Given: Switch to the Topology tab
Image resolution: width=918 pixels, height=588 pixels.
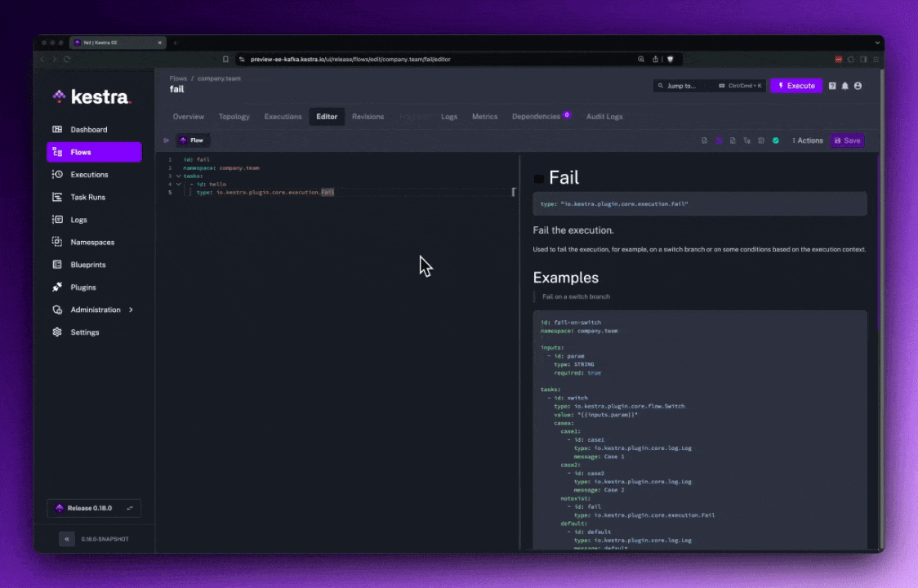Looking at the screenshot, I should (x=234, y=117).
